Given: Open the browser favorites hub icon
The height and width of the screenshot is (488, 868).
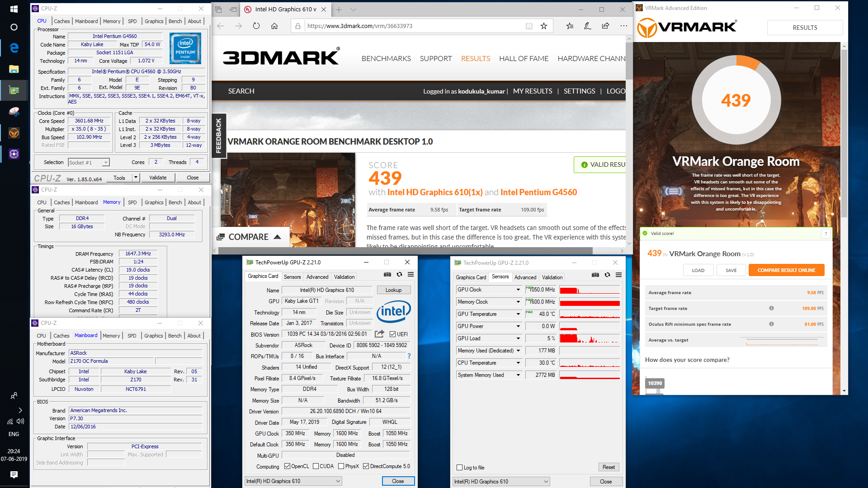Looking at the screenshot, I should pos(570,26).
